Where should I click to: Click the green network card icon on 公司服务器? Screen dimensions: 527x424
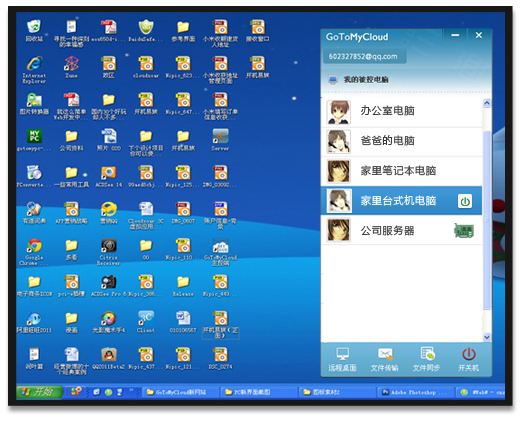pyautogui.click(x=464, y=231)
